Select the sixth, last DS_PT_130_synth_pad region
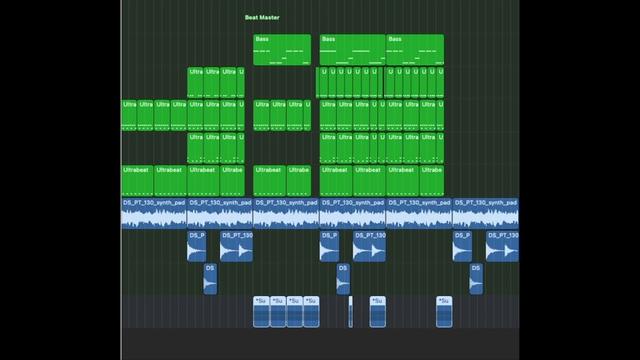This screenshot has width=640, height=360. tap(486, 213)
